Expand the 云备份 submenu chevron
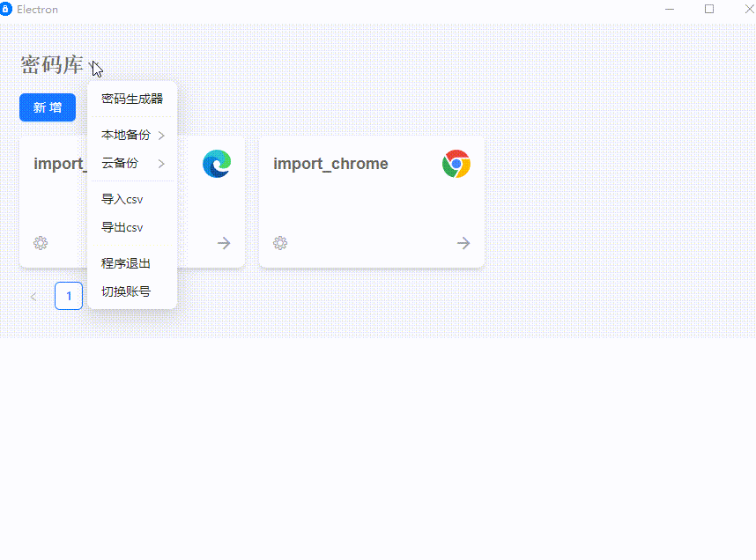The width and height of the screenshot is (756, 560). point(161,164)
